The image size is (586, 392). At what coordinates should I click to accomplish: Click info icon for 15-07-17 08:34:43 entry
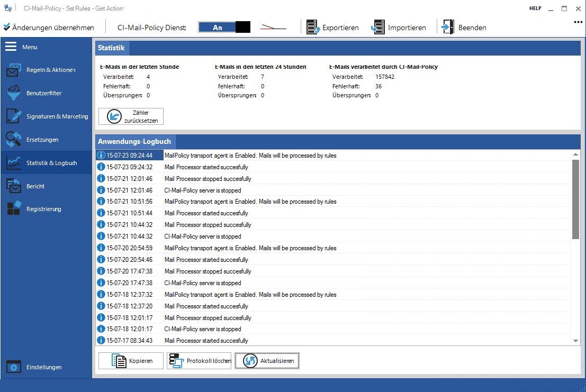pos(101,341)
